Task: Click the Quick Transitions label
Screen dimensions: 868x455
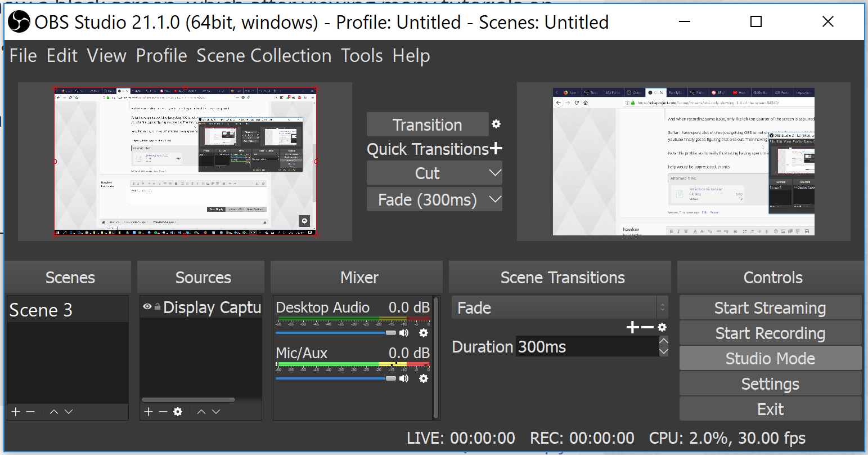Action: pos(428,149)
